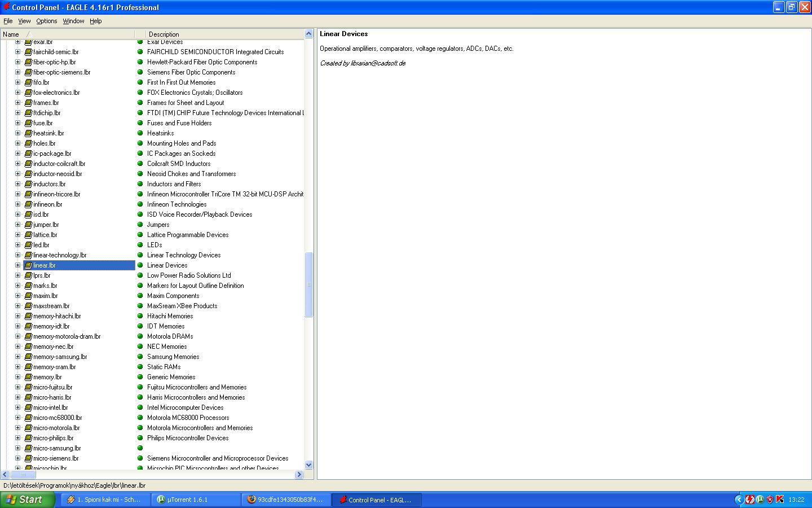
Task: Click the EAGLE icon in title bar
Action: click(x=6, y=7)
